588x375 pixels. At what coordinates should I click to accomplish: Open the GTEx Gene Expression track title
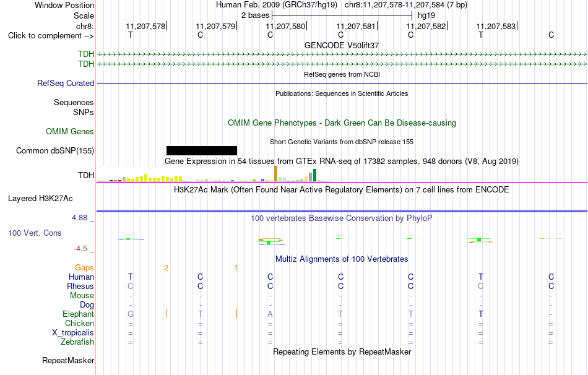click(342, 162)
